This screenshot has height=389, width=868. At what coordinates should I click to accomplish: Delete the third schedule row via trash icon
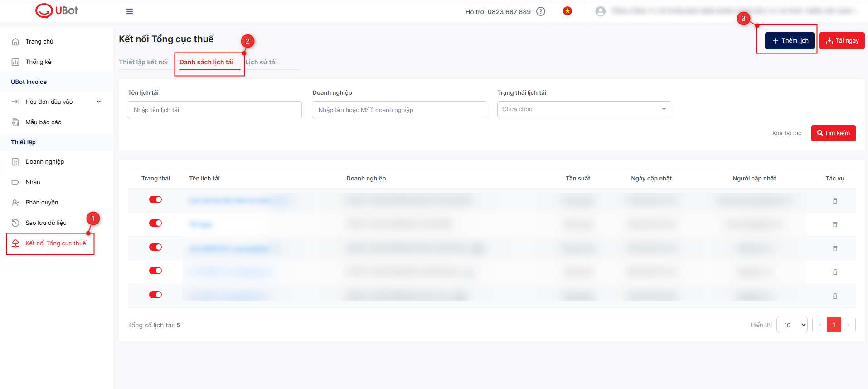tap(835, 248)
